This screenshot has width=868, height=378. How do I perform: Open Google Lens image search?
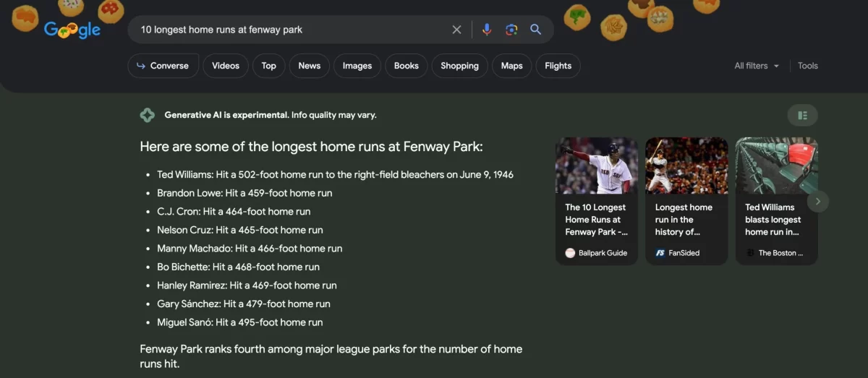coord(511,30)
